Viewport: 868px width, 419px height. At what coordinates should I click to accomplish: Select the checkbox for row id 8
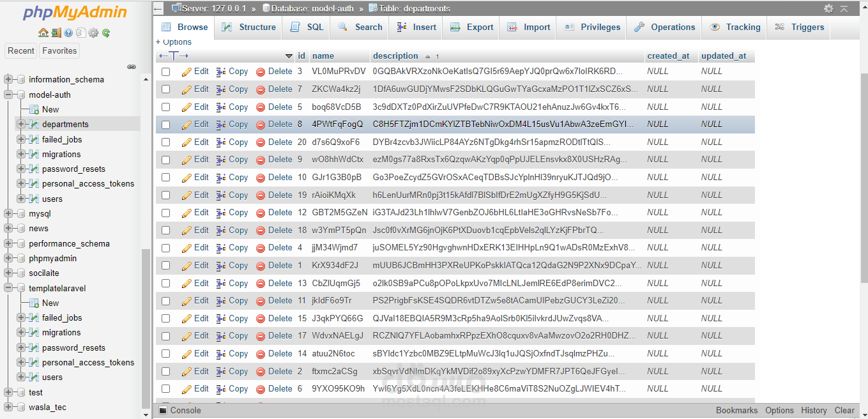165,124
